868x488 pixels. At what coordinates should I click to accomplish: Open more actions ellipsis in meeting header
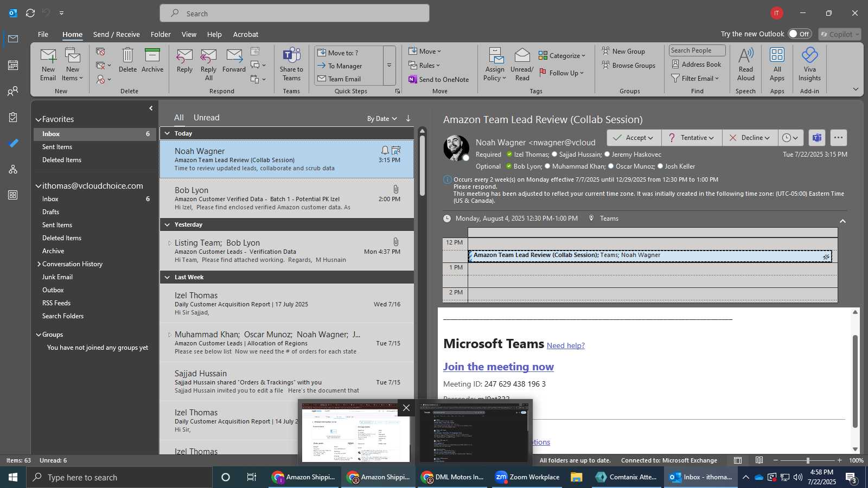click(838, 138)
